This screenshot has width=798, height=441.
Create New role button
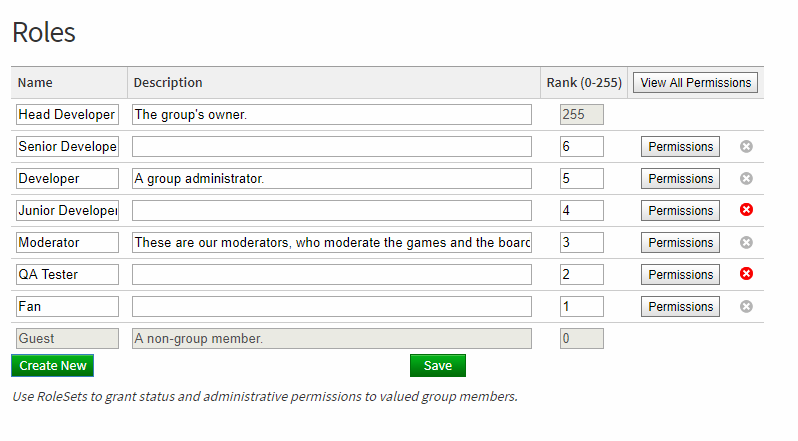(x=52, y=366)
